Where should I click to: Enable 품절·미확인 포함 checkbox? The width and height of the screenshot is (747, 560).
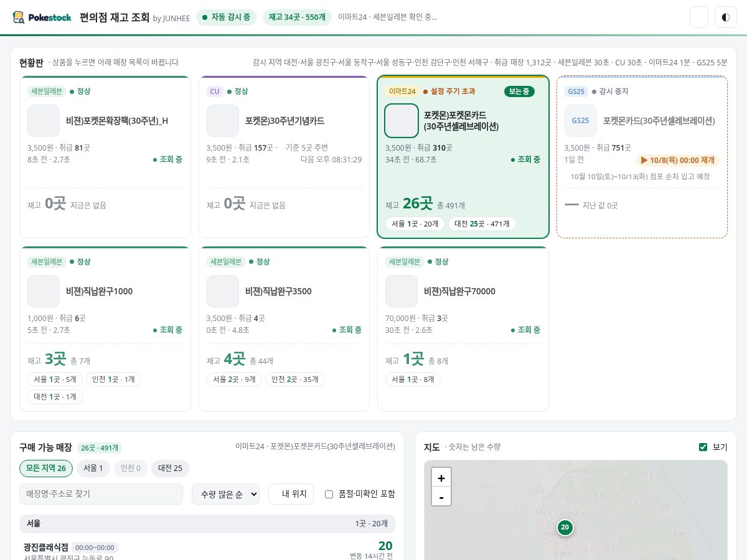pos(329,494)
